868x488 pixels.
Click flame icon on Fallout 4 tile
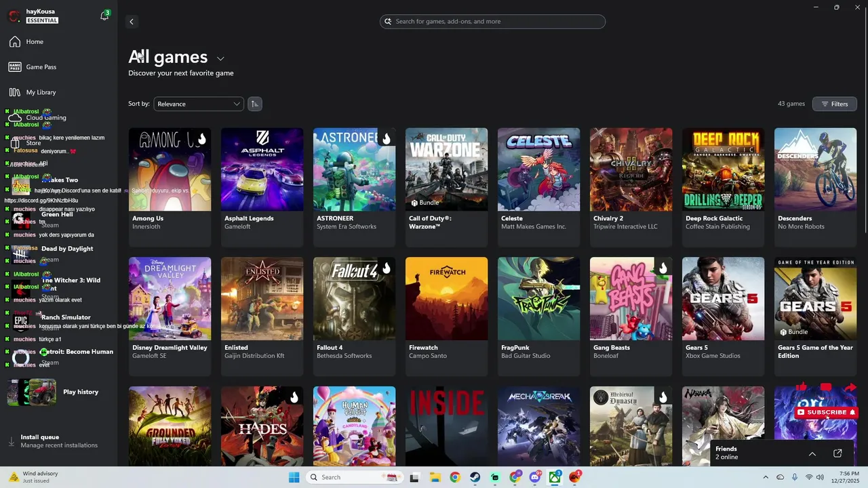pyautogui.click(x=386, y=268)
